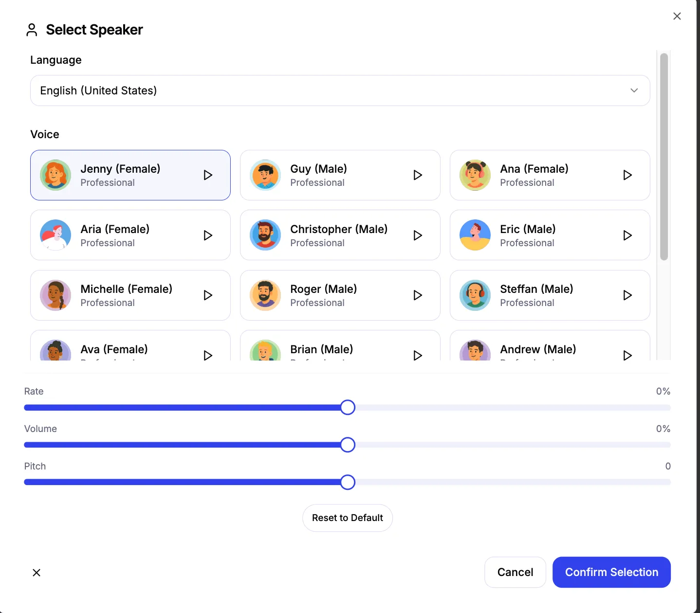Play Guy voice sample

(x=418, y=175)
